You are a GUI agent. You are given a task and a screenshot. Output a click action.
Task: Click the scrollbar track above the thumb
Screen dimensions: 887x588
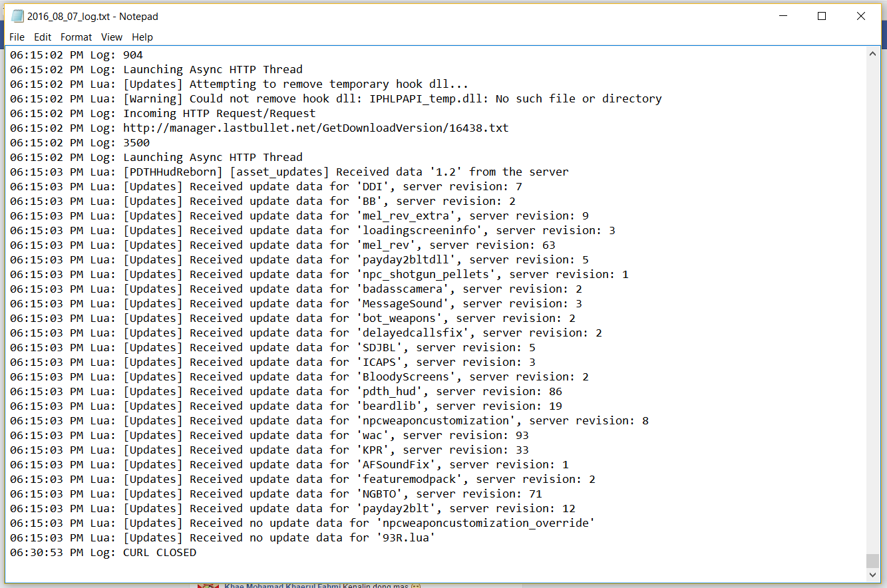[872, 299]
